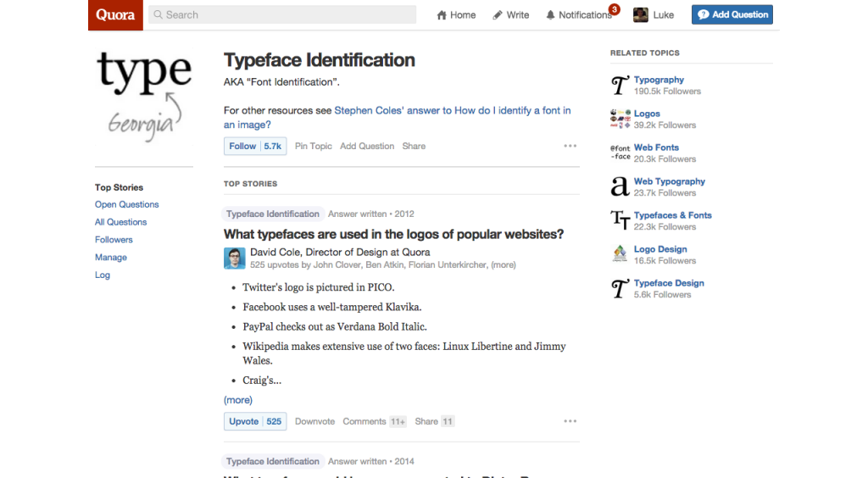The image size is (868, 478).
Task: Click the Write pencil icon
Action: click(x=498, y=15)
